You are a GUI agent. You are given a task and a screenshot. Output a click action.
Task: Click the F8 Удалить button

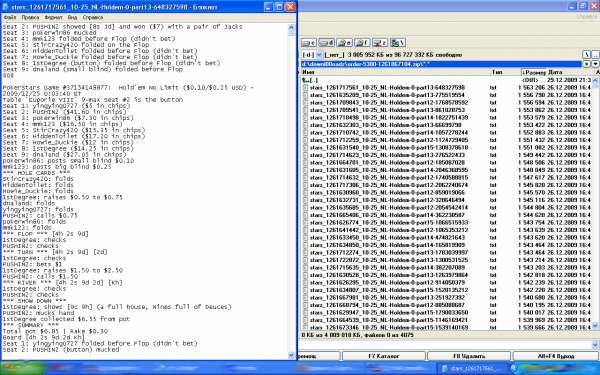click(469, 356)
